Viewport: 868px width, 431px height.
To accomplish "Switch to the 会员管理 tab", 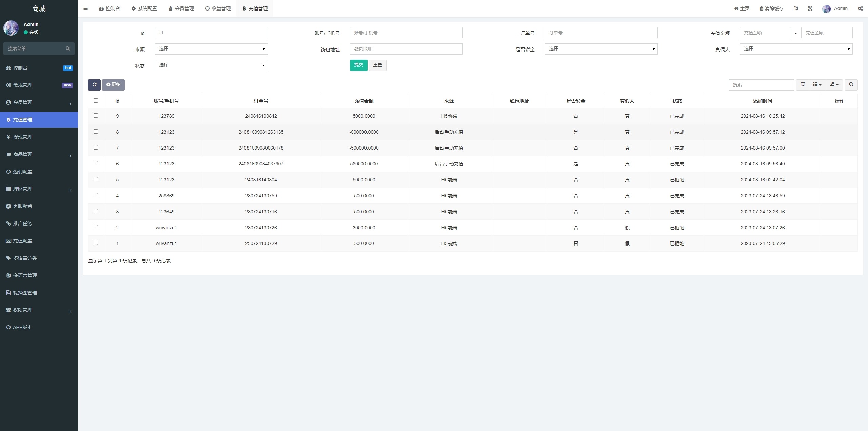I will (x=181, y=8).
